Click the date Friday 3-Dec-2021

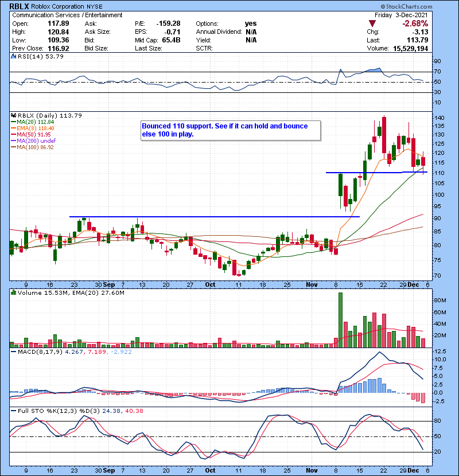tap(401, 15)
